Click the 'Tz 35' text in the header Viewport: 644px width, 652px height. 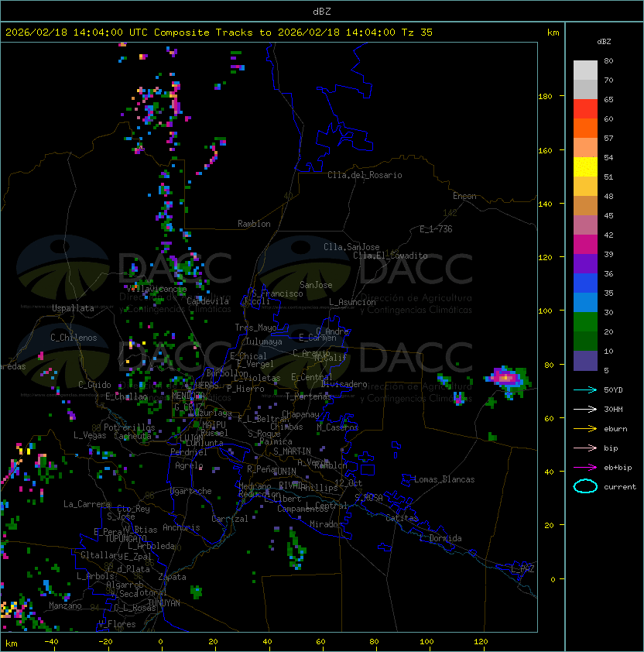[x=417, y=33]
